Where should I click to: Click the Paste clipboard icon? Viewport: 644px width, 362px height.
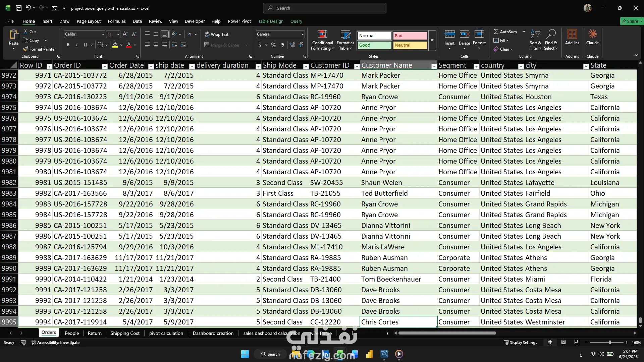(x=14, y=34)
